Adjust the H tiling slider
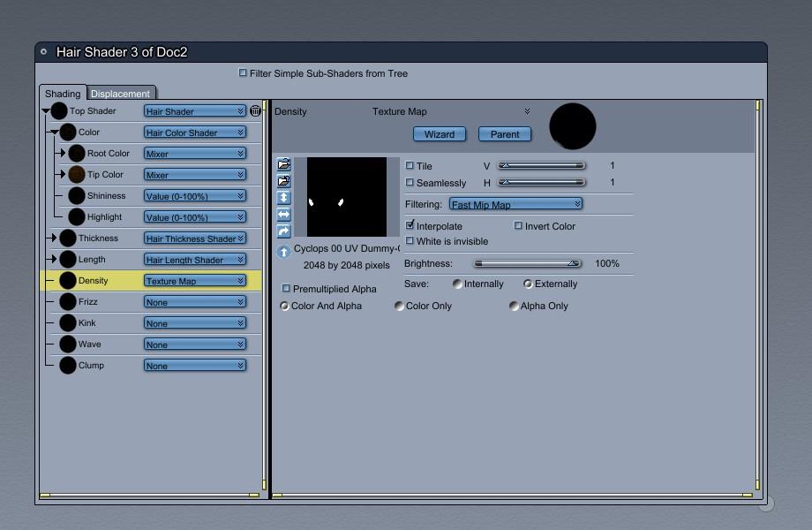This screenshot has height=530, width=812. coord(541,182)
